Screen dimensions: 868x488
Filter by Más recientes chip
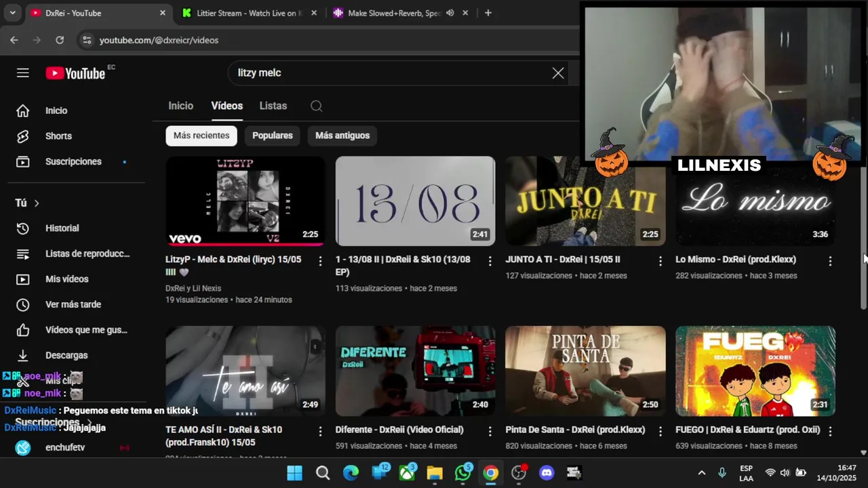201,136
